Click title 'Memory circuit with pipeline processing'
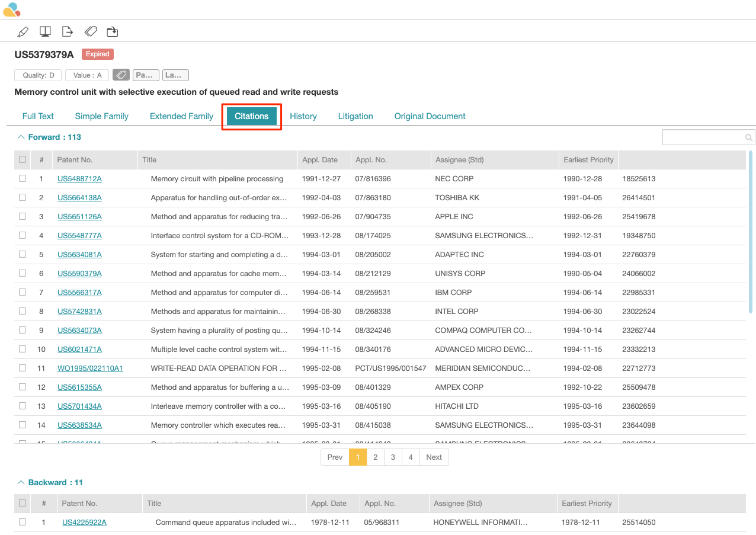 217,179
